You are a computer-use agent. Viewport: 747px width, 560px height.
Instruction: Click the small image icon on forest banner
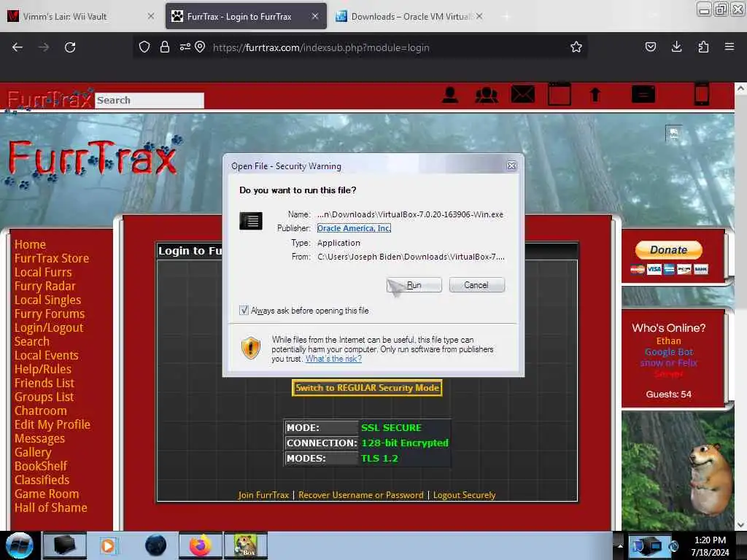(673, 134)
